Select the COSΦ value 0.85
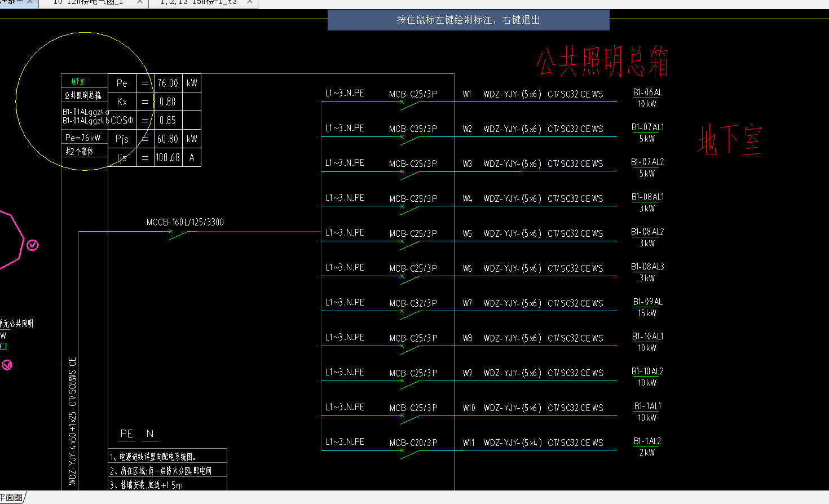This screenshot has width=829, height=504. click(167, 121)
